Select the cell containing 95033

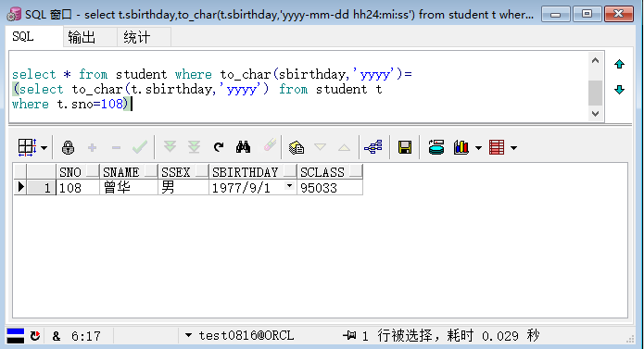(330, 187)
